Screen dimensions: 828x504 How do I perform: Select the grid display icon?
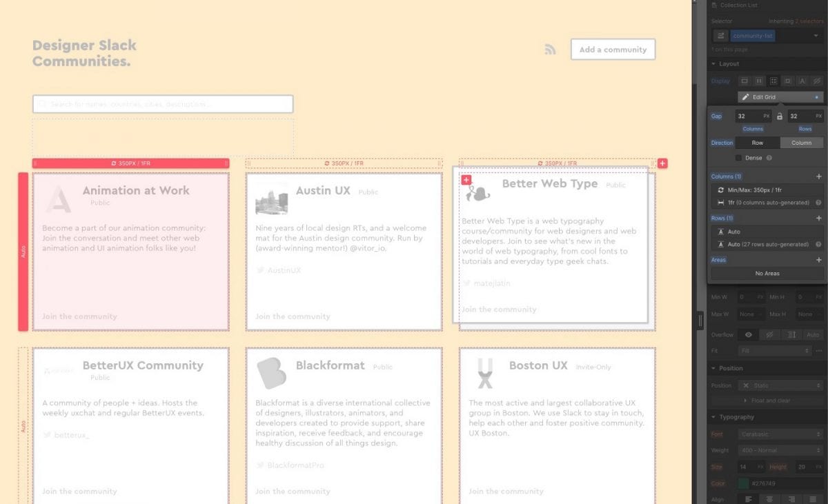click(773, 81)
